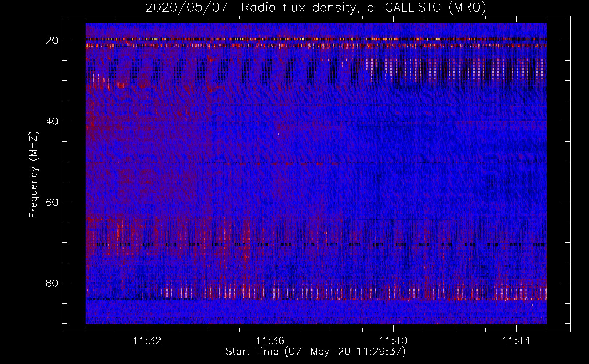Click the plot title showing date 2020/05/07
The width and height of the screenshot is (589, 364).
coord(316,8)
